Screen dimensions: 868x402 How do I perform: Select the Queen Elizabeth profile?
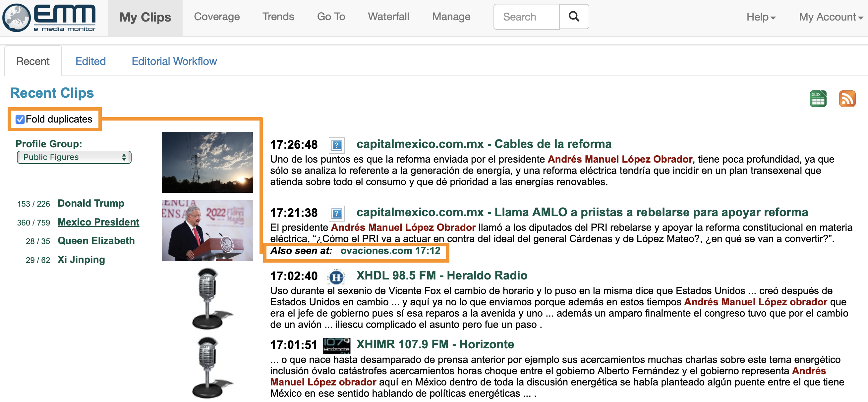click(96, 241)
